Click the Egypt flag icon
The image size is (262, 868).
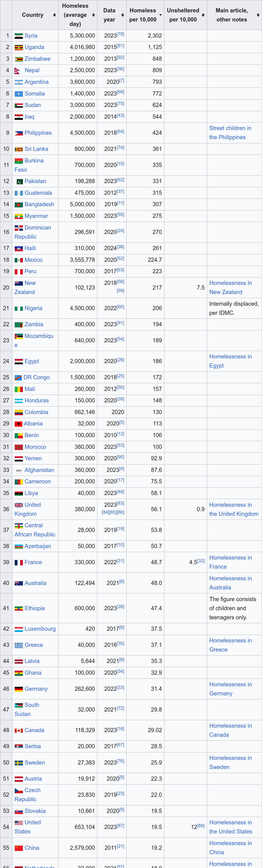18,361
